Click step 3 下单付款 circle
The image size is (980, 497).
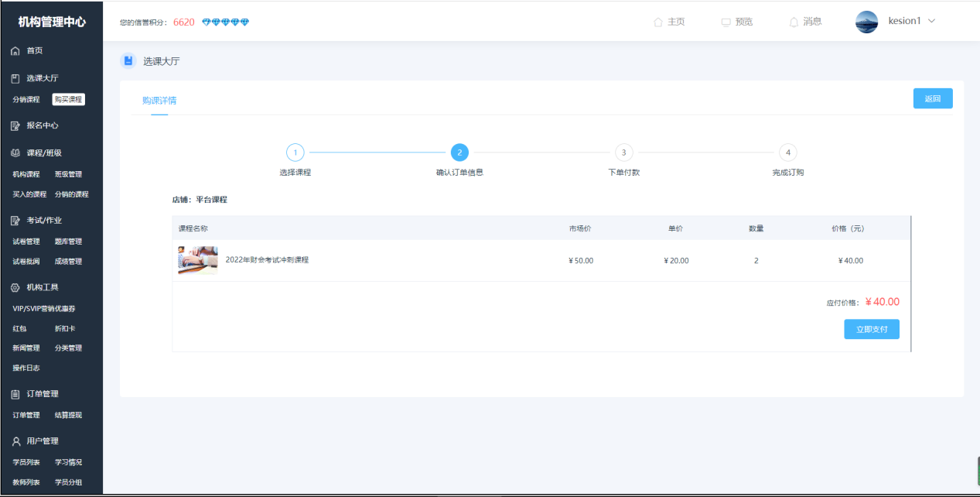(x=623, y=153)
